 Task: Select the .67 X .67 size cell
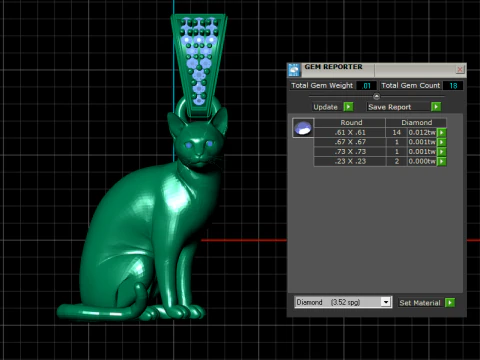point(350,142)
